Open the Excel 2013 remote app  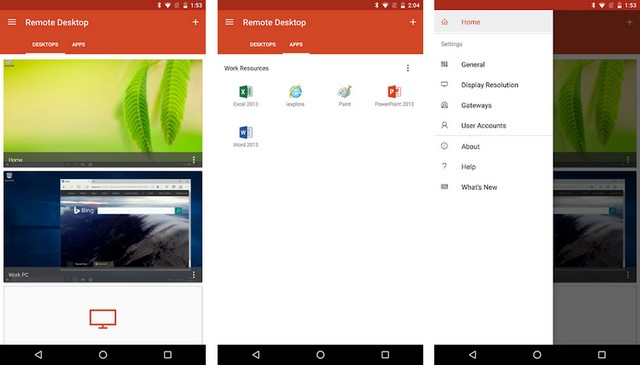pyautogui.click(x=246, y=96)
